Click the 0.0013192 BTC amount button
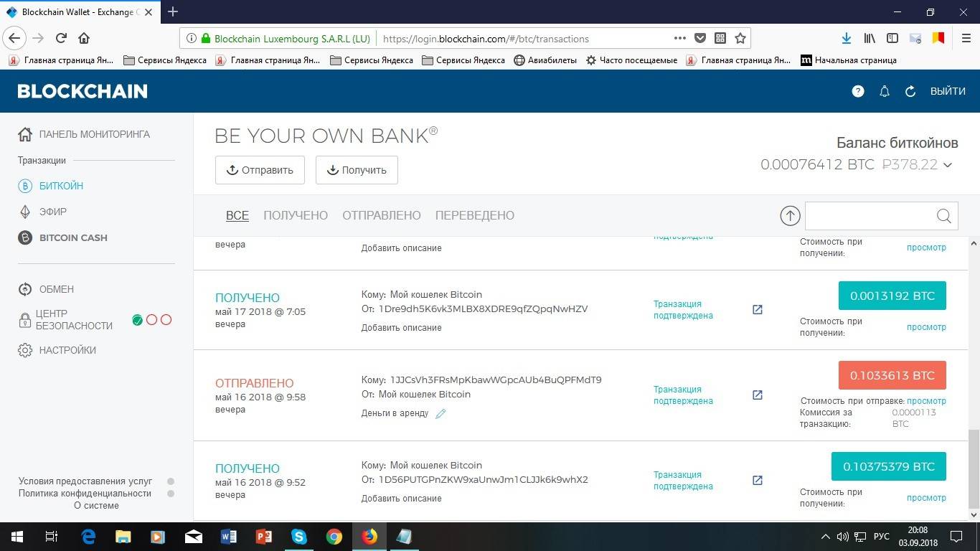 [x=892, y=296]
